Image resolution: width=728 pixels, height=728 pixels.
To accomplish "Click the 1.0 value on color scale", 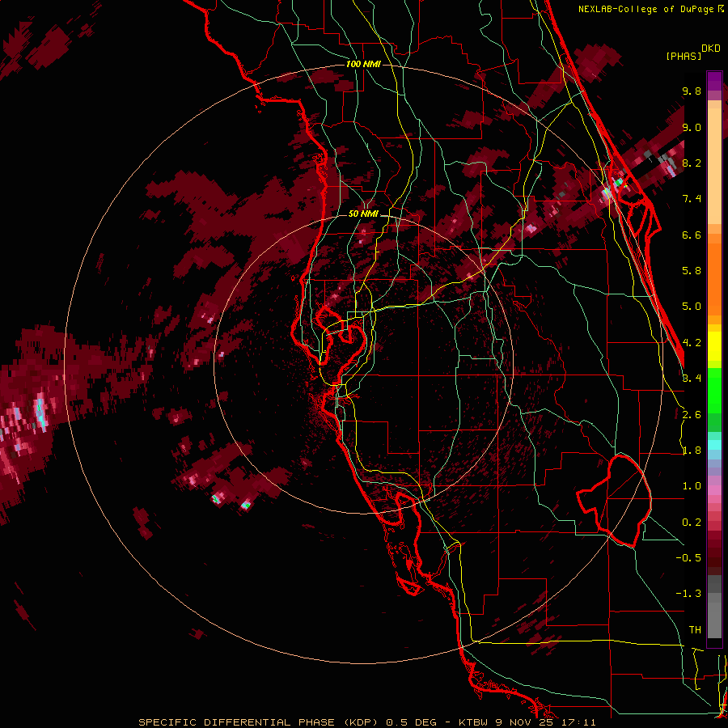I will pos(692,486).
